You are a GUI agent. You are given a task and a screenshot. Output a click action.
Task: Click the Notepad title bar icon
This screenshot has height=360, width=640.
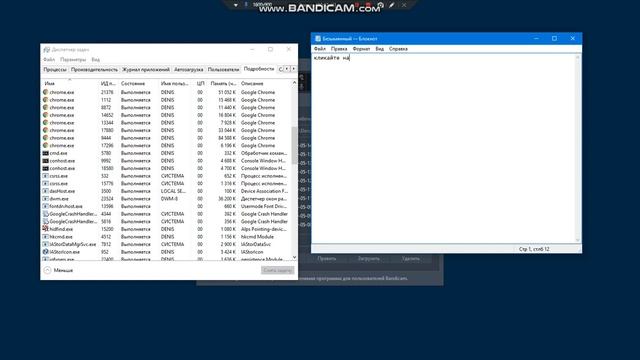(x=318, y=39)
